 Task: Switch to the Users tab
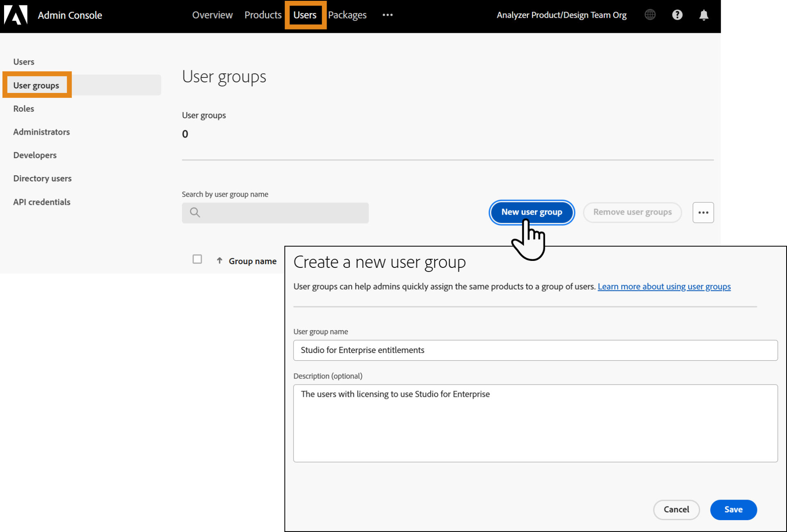click(305, 15)
